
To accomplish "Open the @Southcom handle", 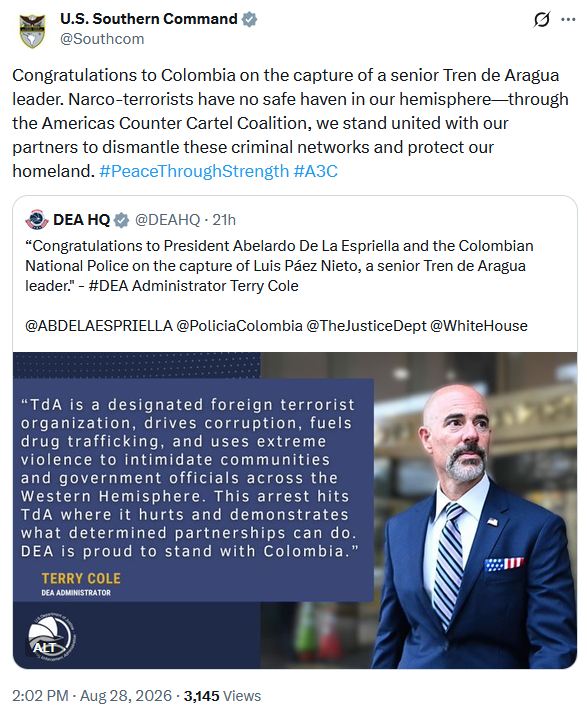I will tap(102, 39).
